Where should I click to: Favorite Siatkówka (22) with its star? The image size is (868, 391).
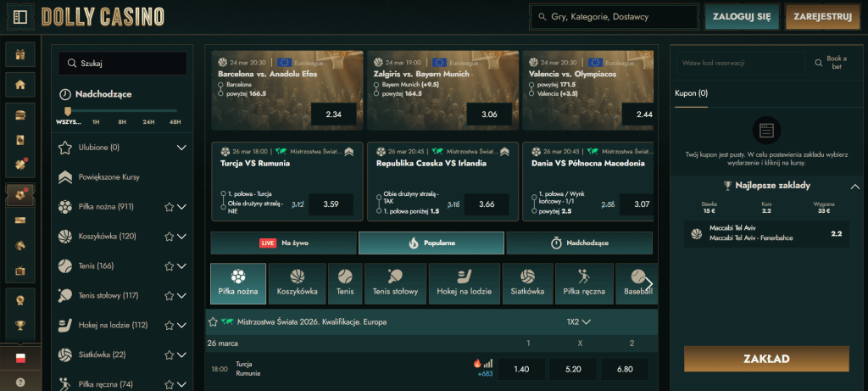coord(170,355)
